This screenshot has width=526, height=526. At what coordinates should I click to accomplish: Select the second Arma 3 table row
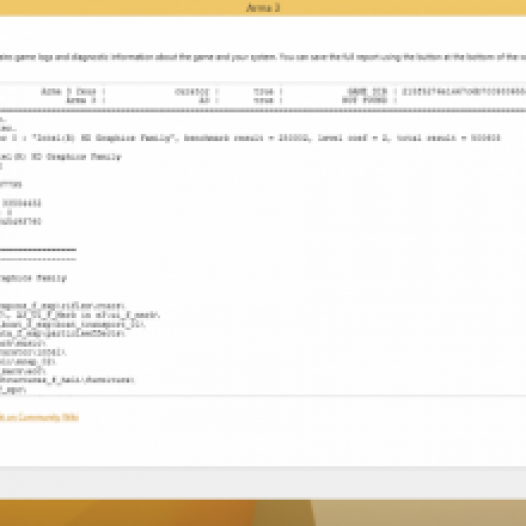pyautogui.click(x=263, y=100)
